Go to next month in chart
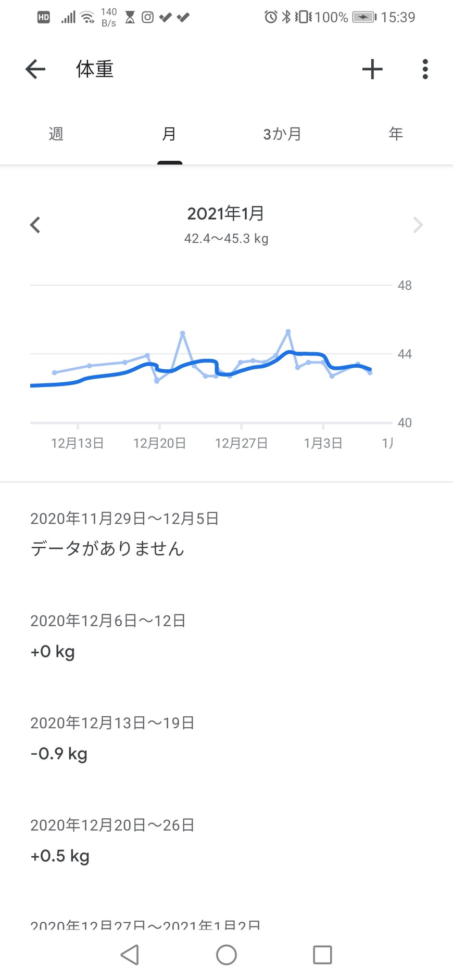Screen dimensions: 453x980 (x=418, y=225)
